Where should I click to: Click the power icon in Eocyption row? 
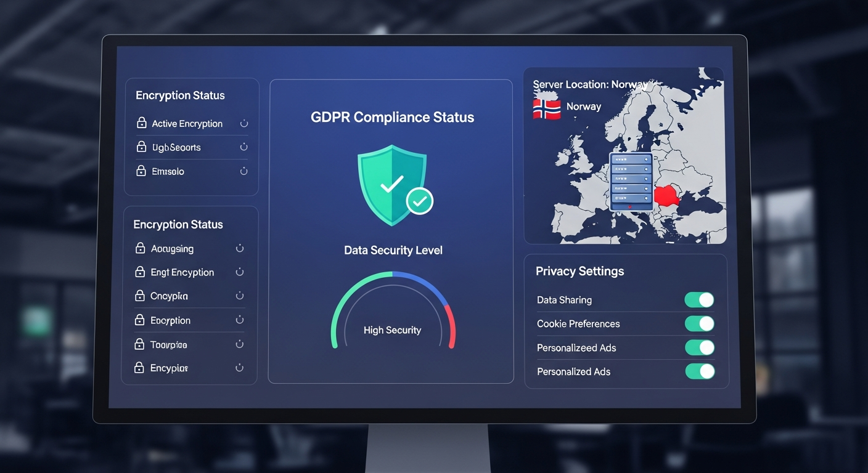240,320
